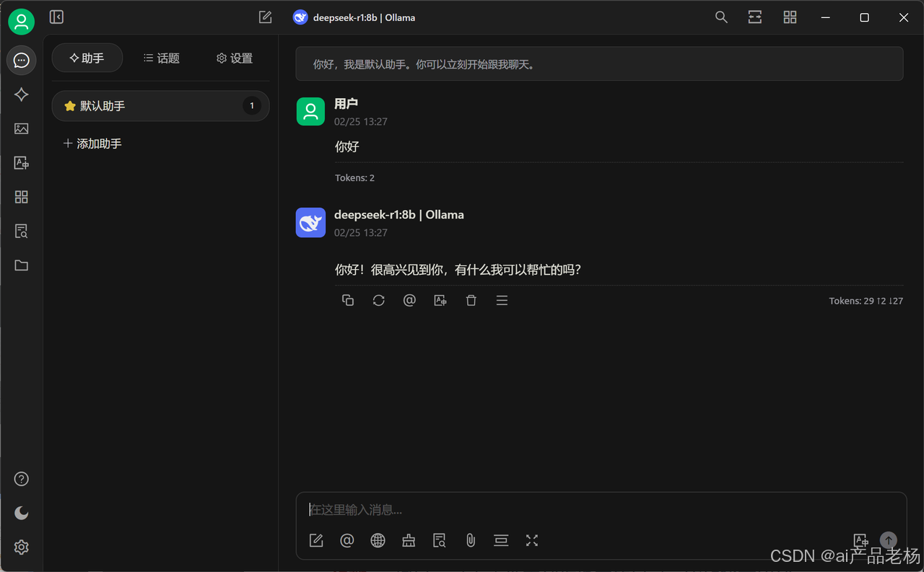The image size is (924, 572).
Task: Open the chat assistant sidebar icon
Action: (22, 60)
